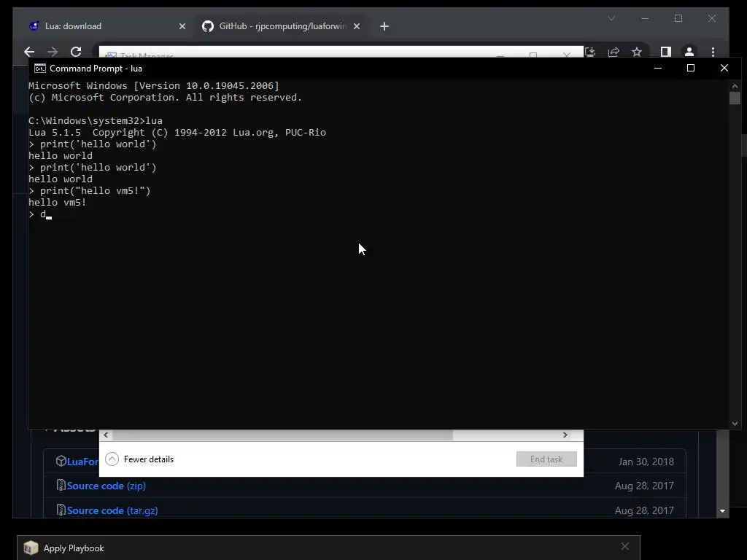Open the browser profile avatar
Screen dimensions: 747x560
pos(689,52)
